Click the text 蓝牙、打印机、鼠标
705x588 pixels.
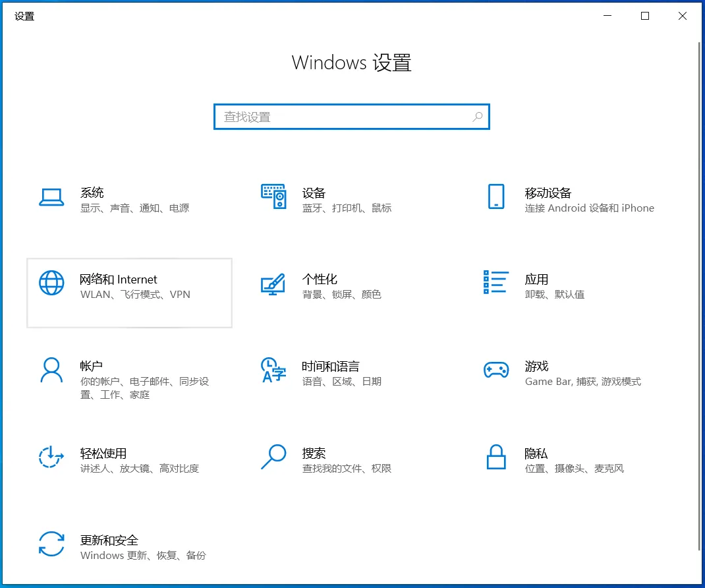(347, 208)
